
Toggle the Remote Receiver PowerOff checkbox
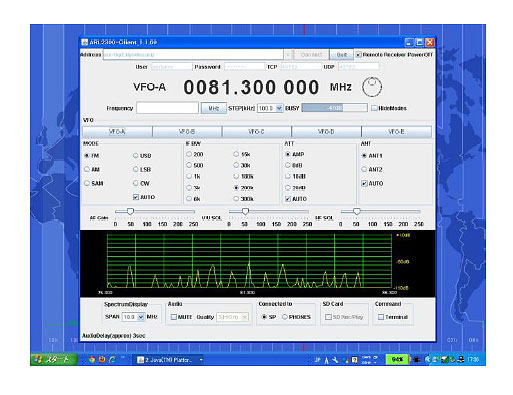[358, 54]
